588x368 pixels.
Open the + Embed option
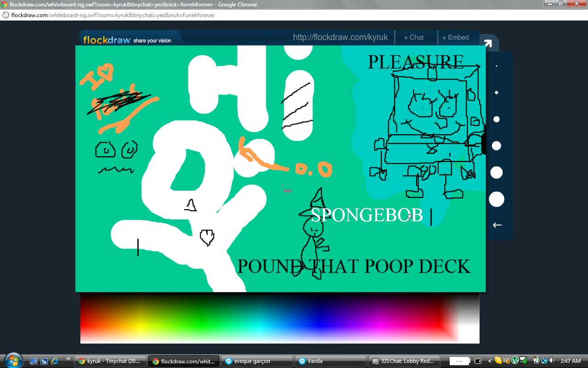(456, 37)
